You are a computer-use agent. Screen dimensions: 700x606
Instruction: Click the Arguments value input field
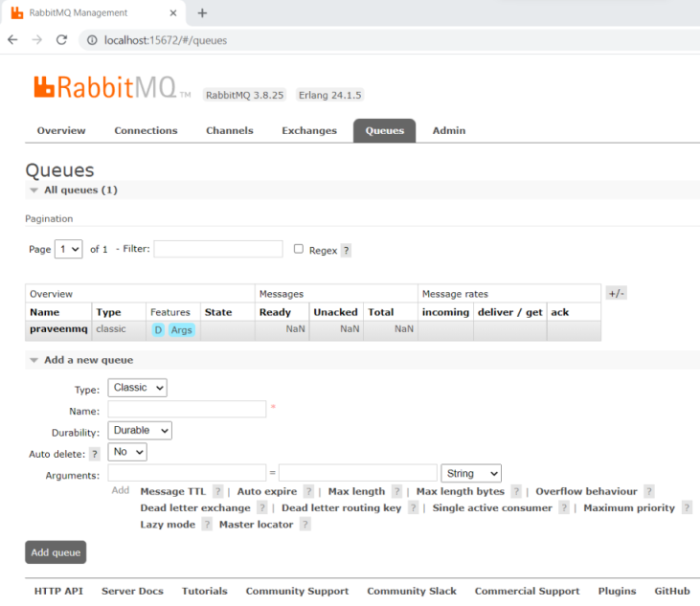click(x=358, y=473)
